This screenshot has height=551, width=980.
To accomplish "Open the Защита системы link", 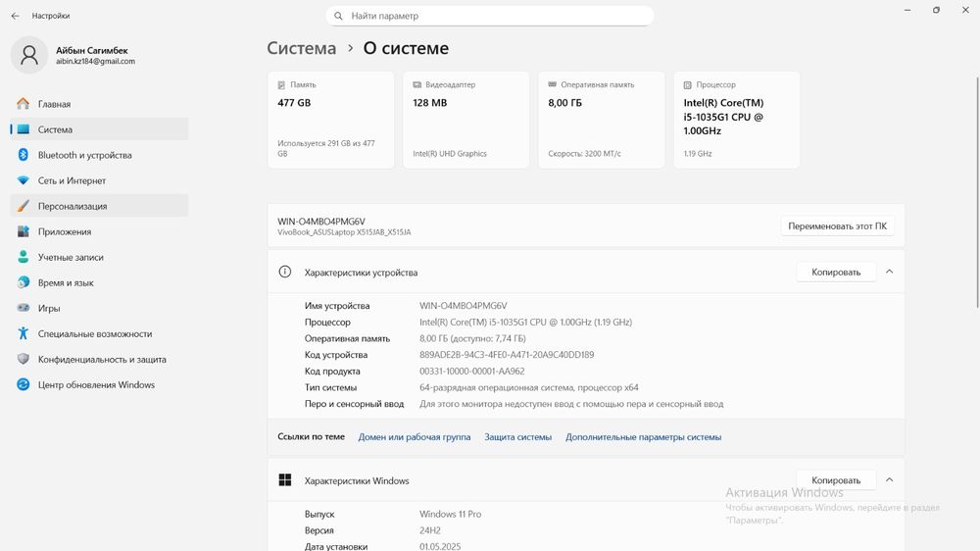I will pos(517,437).
